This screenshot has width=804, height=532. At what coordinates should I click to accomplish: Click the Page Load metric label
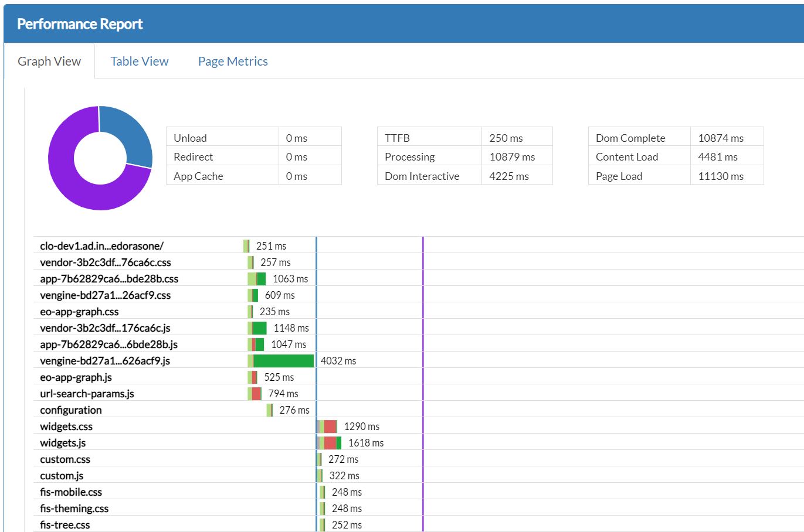coord(619,176)
